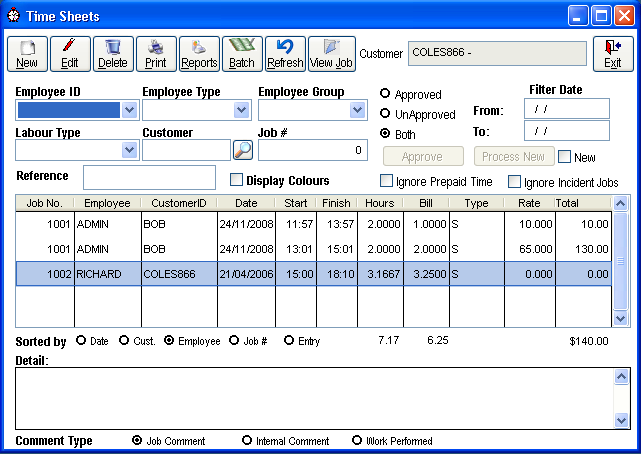Sort the grid by Date column header

pos(246,202)
